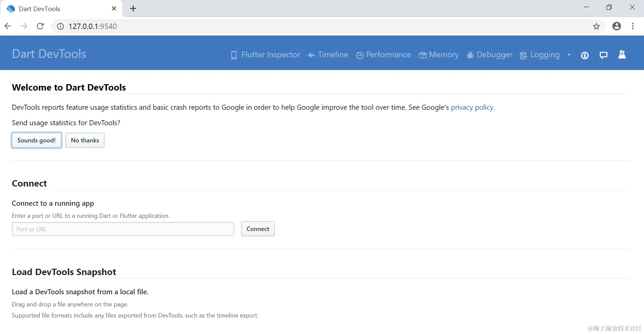The image size is (644, 334).
Task: Click the info icon in header
Action: click(585, 55)
